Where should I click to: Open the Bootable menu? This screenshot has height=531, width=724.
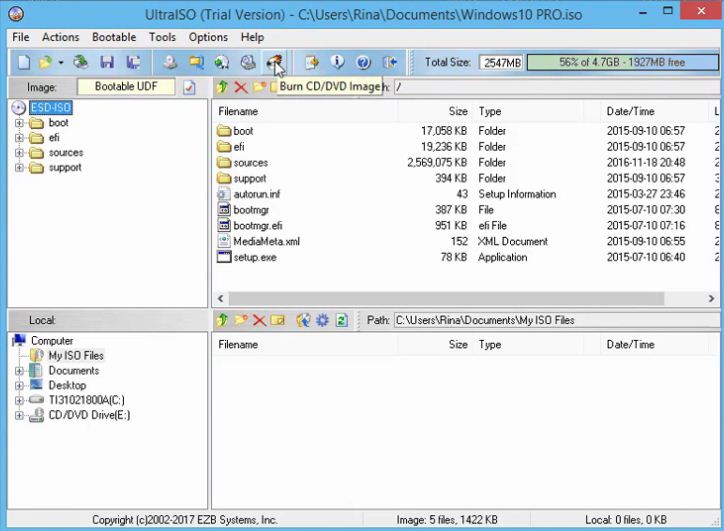tap(114, 37)
